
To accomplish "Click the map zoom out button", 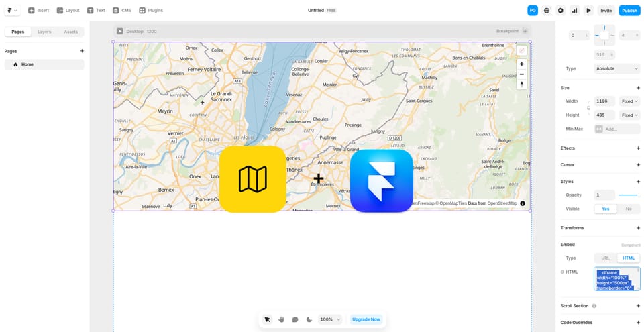I will point(522,74).
